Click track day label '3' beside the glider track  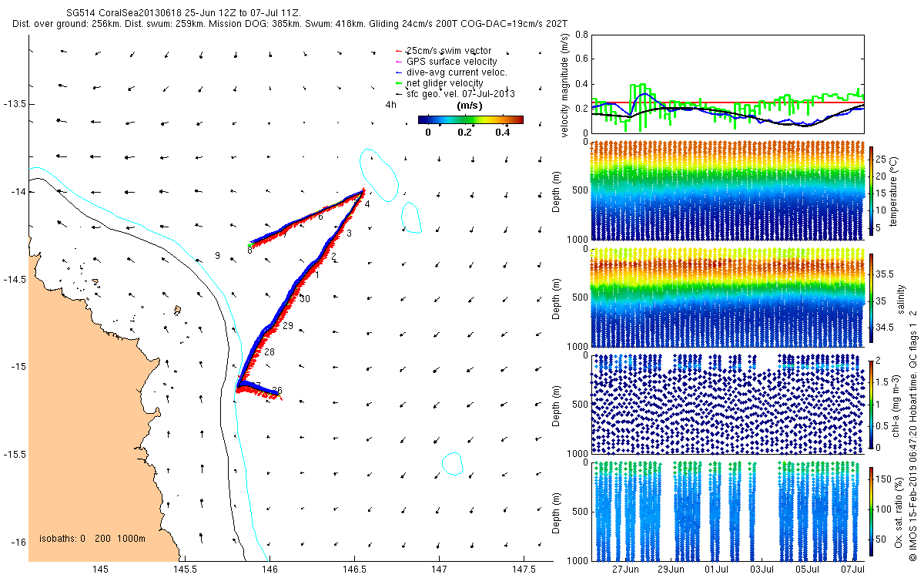(x=349, y=234)
